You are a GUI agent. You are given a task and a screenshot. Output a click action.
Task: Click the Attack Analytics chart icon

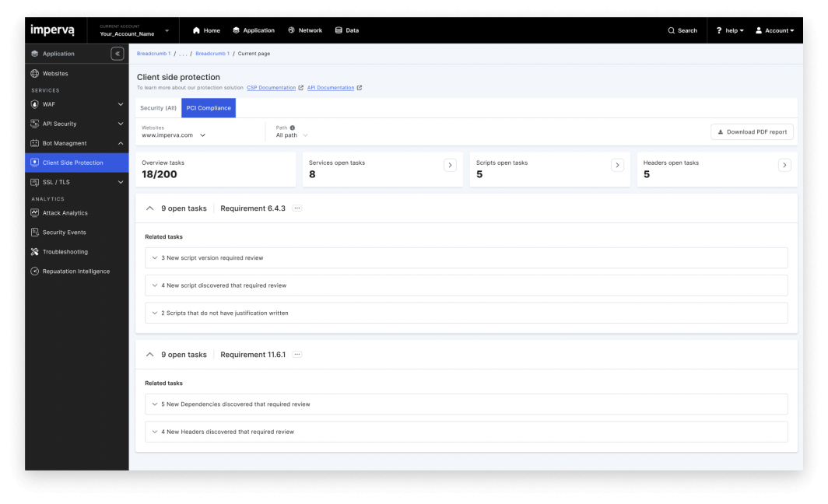coord(35,212)
